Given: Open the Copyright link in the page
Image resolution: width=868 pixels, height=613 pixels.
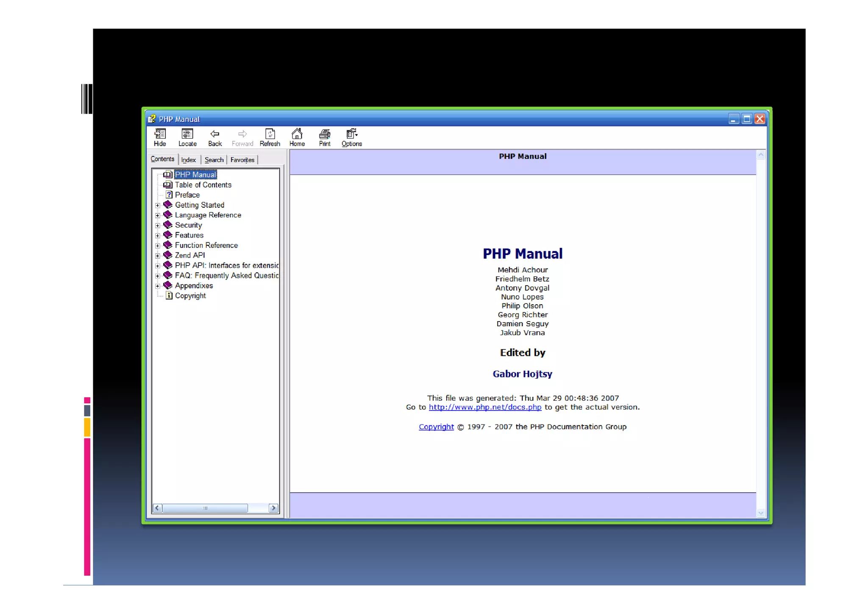Looking at the screenshot, I should pos(436,427).
